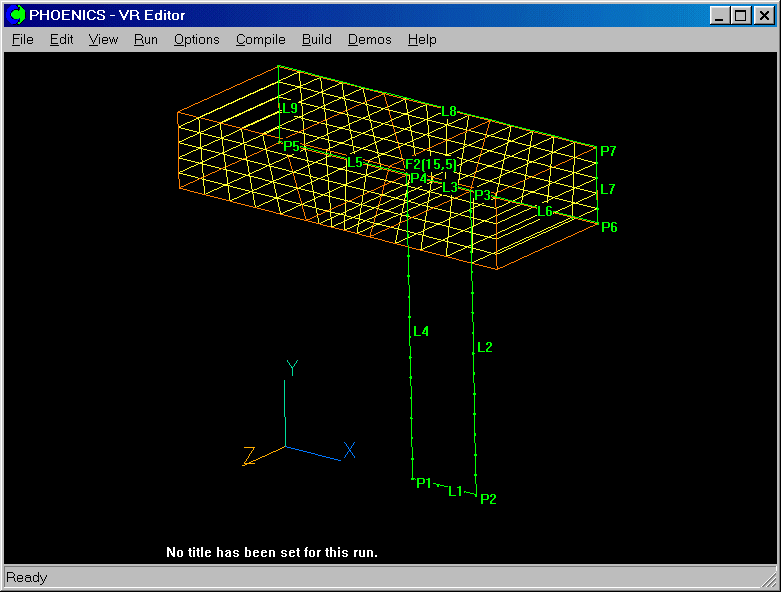Open the Options menu
Viewport: 781px width, 592px height.
pyautogui.click(x=196, y=40)
